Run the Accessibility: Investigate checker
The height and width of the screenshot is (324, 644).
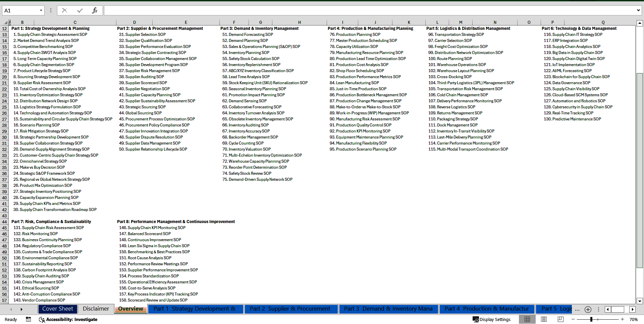click(x=68, y=319)
